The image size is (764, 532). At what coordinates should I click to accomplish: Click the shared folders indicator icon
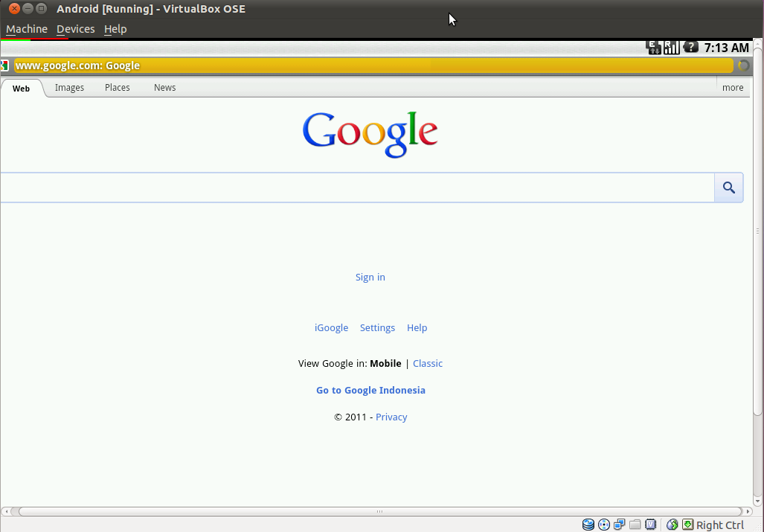coord(635,525)
